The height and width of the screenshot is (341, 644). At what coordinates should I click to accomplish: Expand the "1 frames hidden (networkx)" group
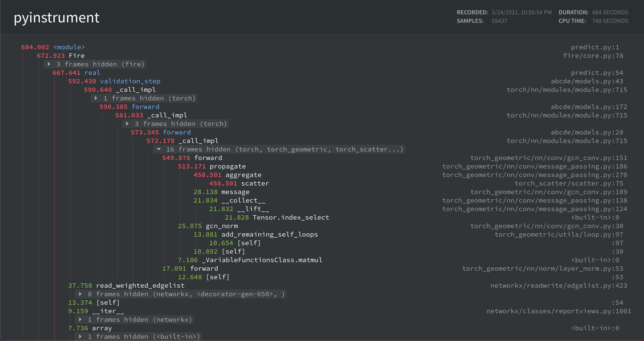click(x=80, y=319)
